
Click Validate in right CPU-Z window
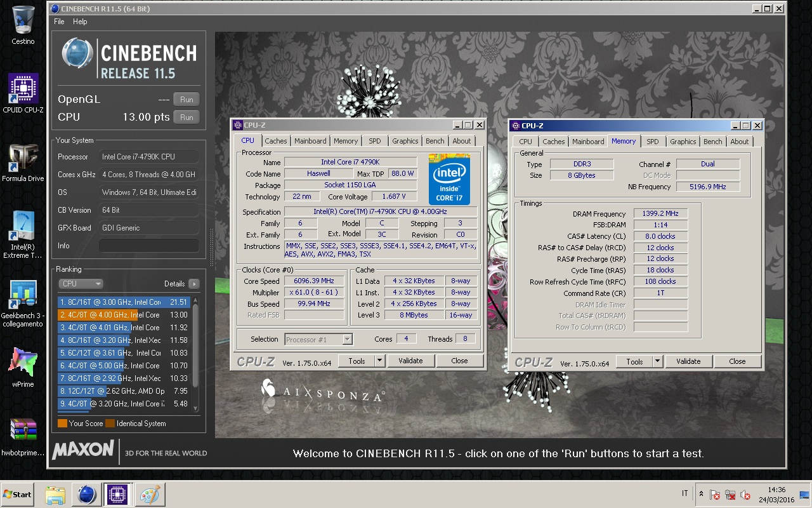(x=688, y=361)
